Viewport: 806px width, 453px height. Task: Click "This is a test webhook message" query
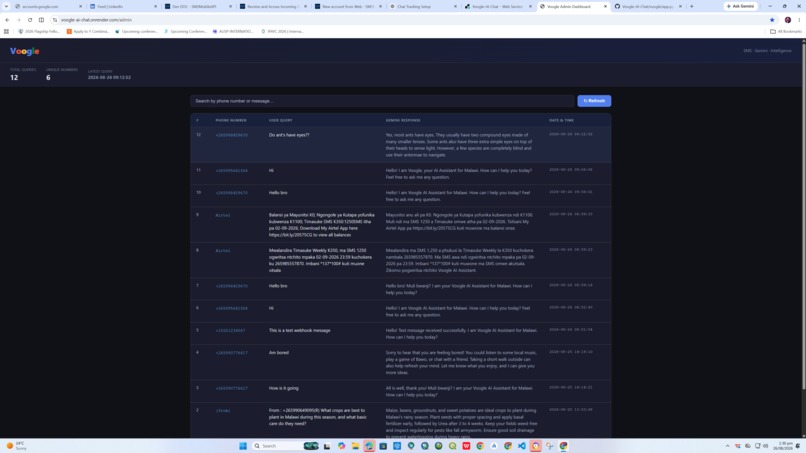click(x=300, y=331)
